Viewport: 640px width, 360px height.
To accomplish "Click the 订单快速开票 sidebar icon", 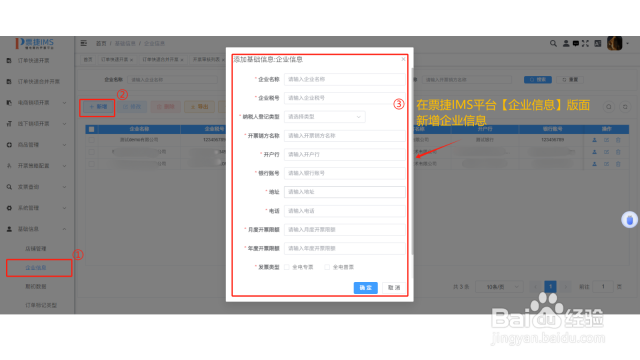I will coord(9,60).
